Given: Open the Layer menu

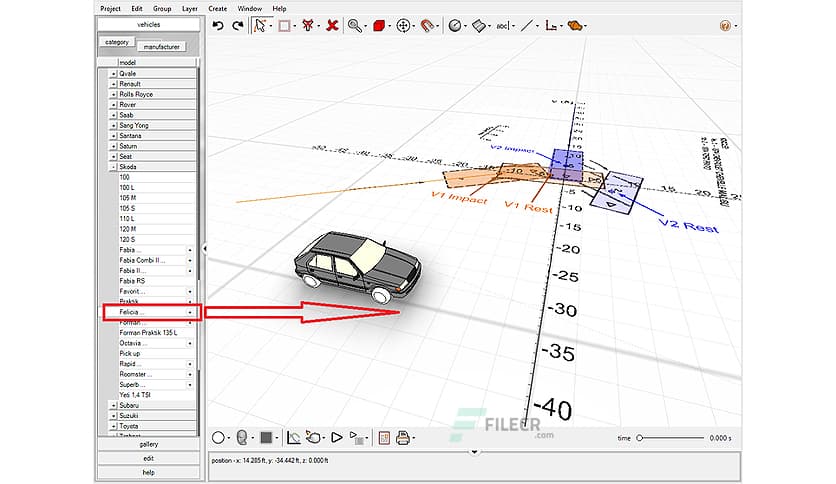Looking at the screenshot, I should click(x=190, y=8).
